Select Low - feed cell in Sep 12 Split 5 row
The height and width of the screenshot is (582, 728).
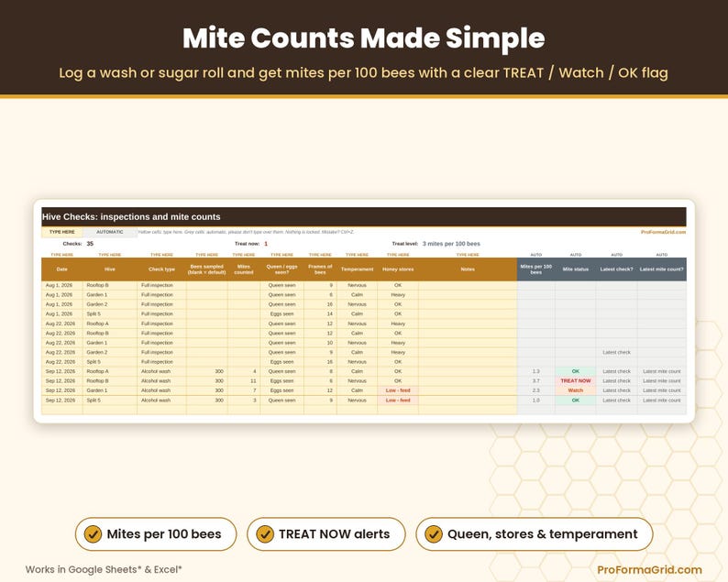pyautogui.click(x=398, y=400)
